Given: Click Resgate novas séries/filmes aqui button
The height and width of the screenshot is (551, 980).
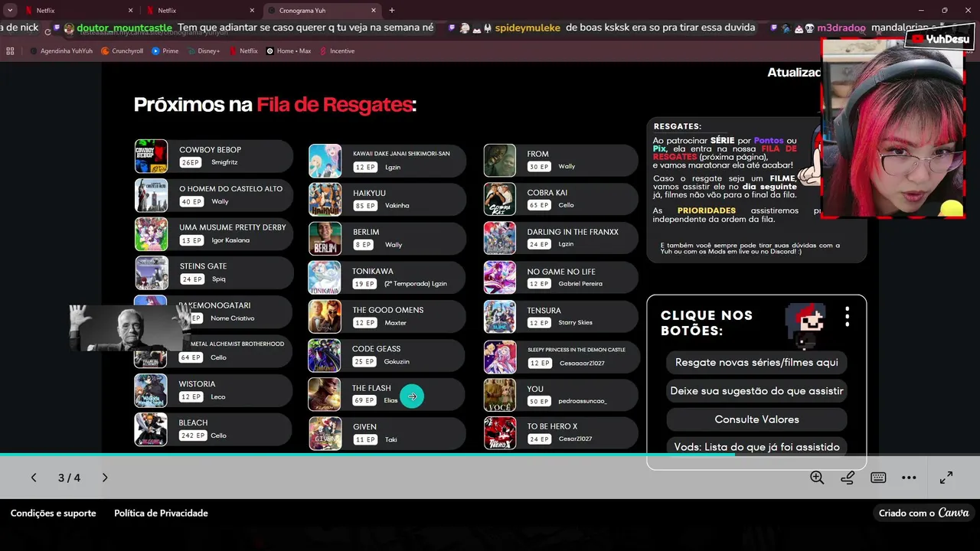Looking at the screenshot, I should click(756, 363).
